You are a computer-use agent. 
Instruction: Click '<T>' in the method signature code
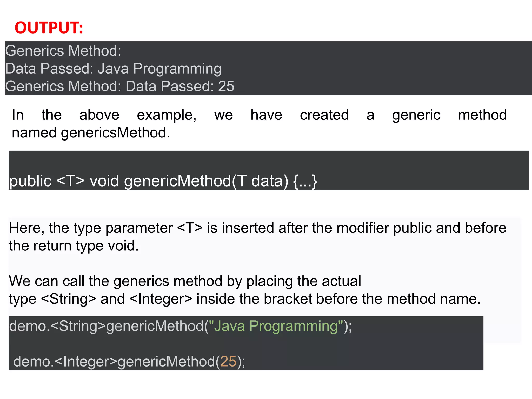[x=70, y=181]
